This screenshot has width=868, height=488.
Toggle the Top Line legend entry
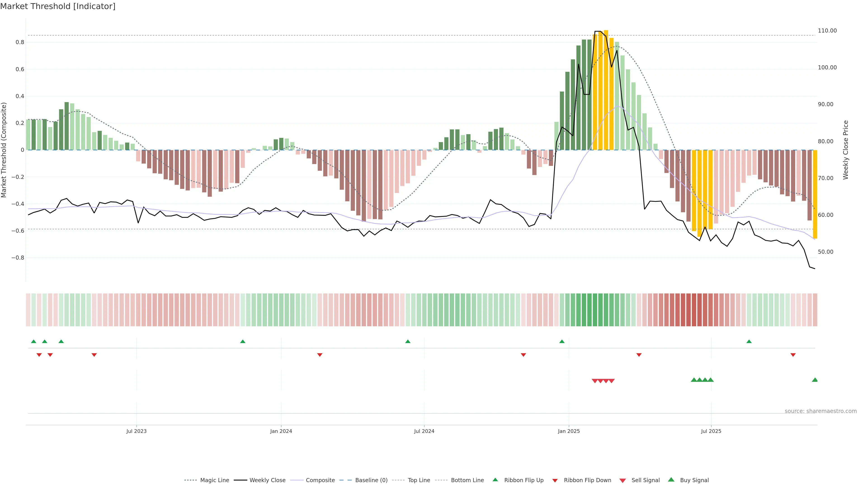click(419, 480)
